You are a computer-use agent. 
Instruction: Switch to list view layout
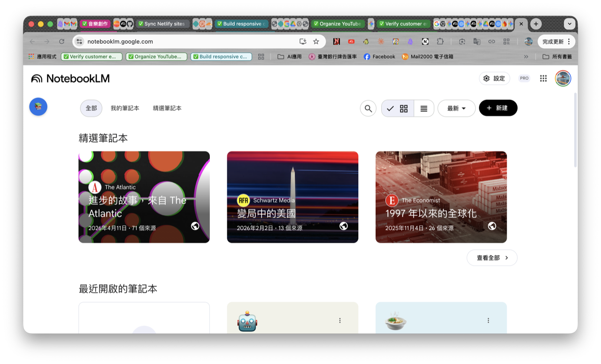pos(424,108)
